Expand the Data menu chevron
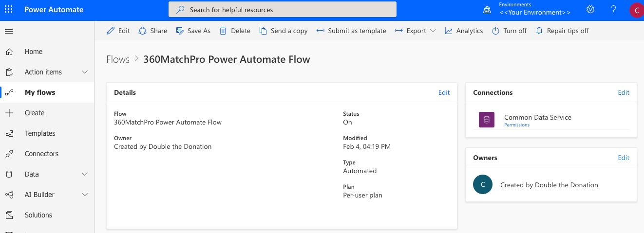644x233 pixels. [x=85, y=174]
